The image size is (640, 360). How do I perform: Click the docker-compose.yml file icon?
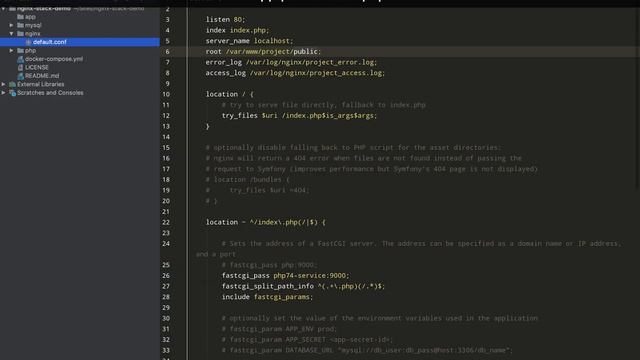pos(20,59)
